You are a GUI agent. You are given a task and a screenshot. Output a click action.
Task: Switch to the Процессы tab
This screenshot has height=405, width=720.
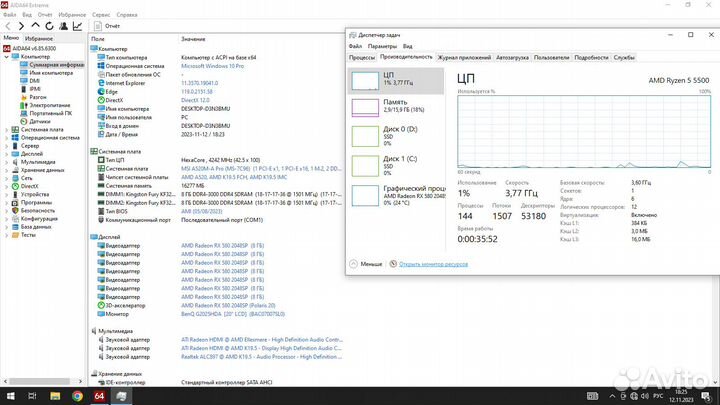point(362,58)
